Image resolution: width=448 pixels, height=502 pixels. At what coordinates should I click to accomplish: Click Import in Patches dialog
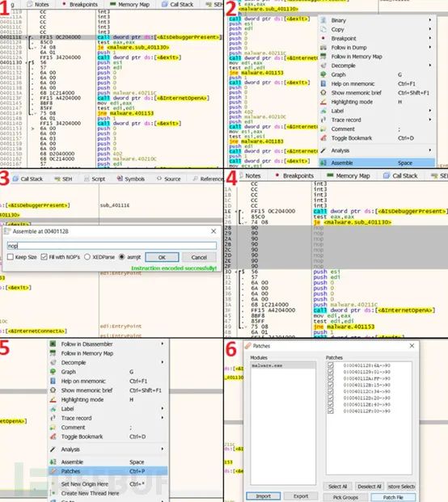(x=264, y=496)
